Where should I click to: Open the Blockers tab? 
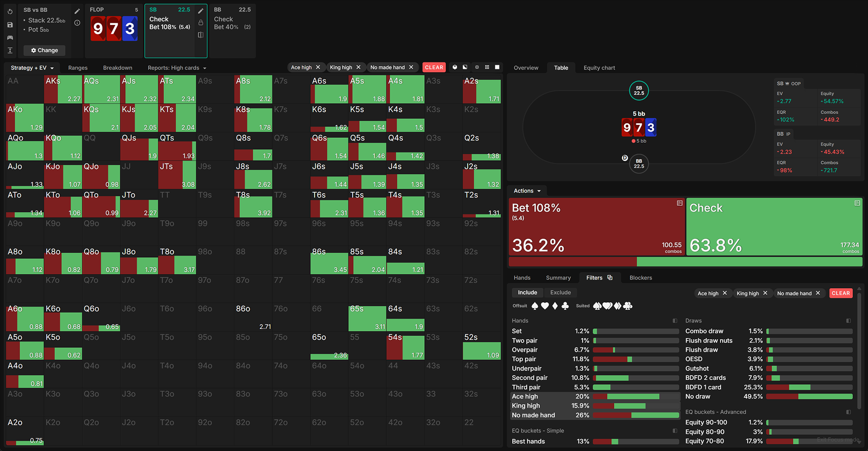(x=641, y=278)
